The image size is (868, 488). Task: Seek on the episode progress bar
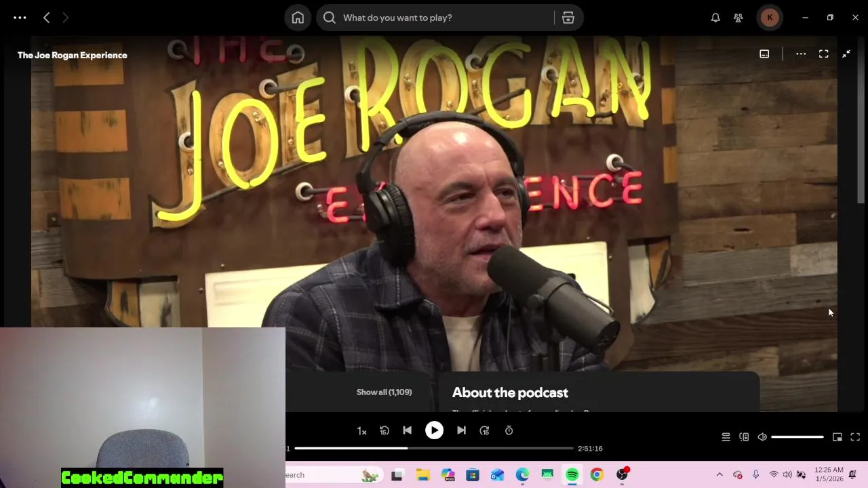tap(434, 448)
